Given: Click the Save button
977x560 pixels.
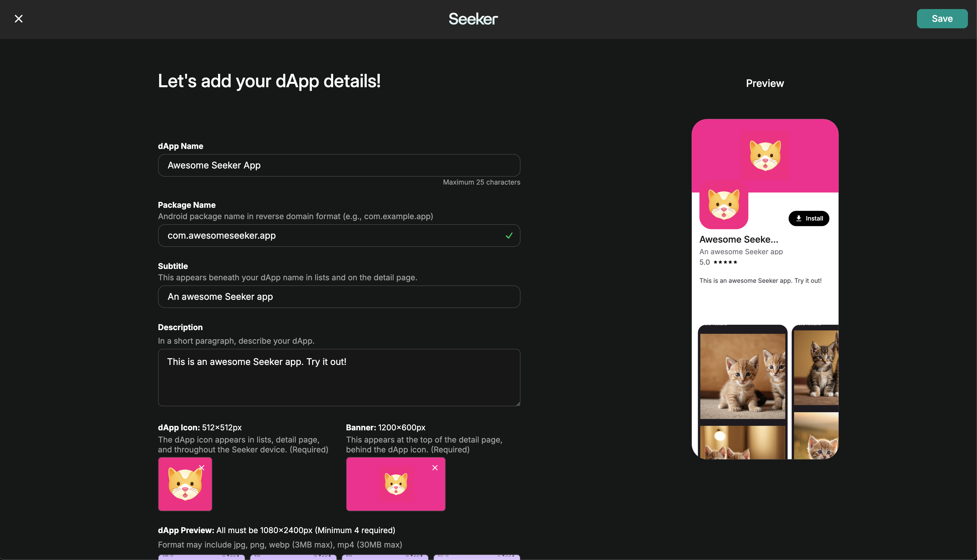Looking at the screenshot, I should 942,18.
